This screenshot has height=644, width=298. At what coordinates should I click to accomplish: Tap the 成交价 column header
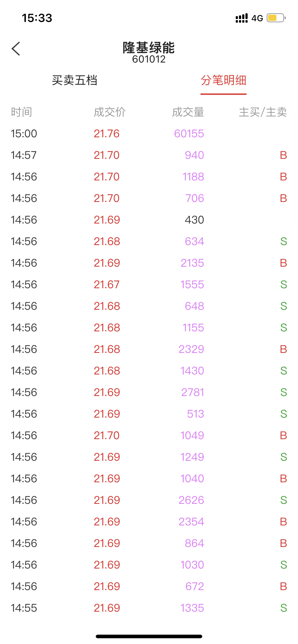tap(110, 112)
